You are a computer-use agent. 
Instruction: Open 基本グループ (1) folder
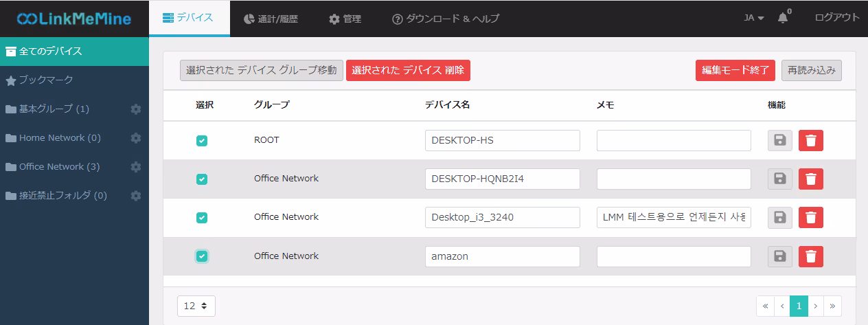(54, 109)
